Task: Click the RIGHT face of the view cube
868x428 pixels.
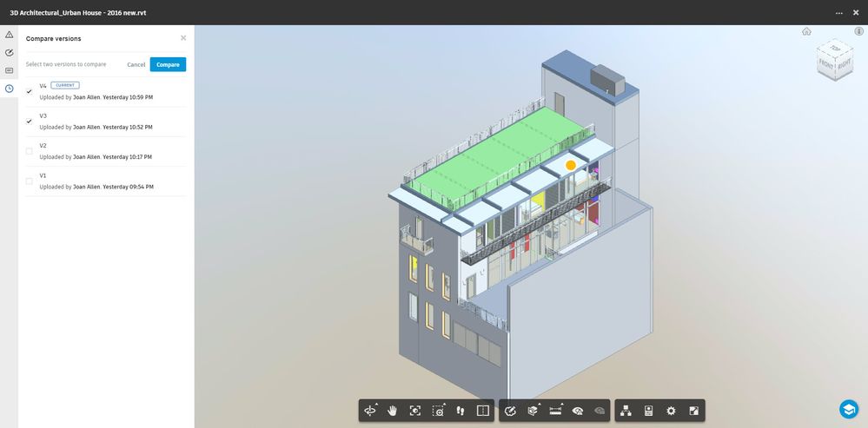Action: coord(844,65)
